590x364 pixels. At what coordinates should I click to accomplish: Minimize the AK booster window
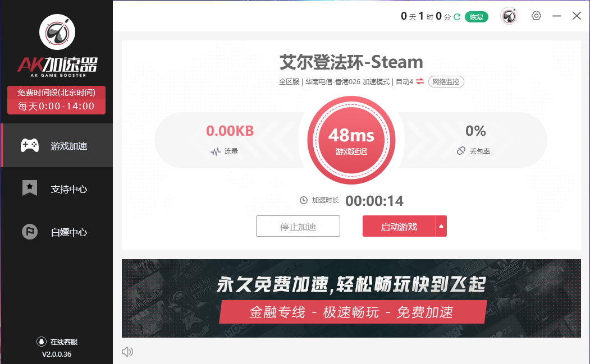557,16
